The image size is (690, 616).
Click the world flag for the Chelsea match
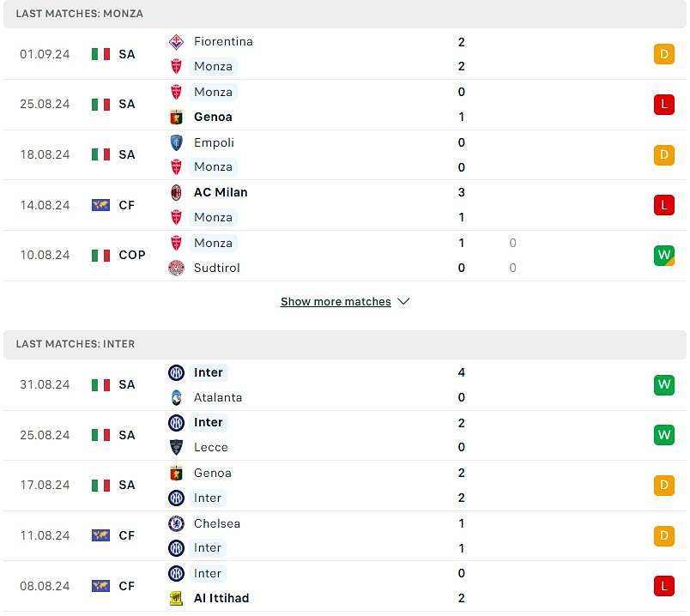[x=101, y=535]
